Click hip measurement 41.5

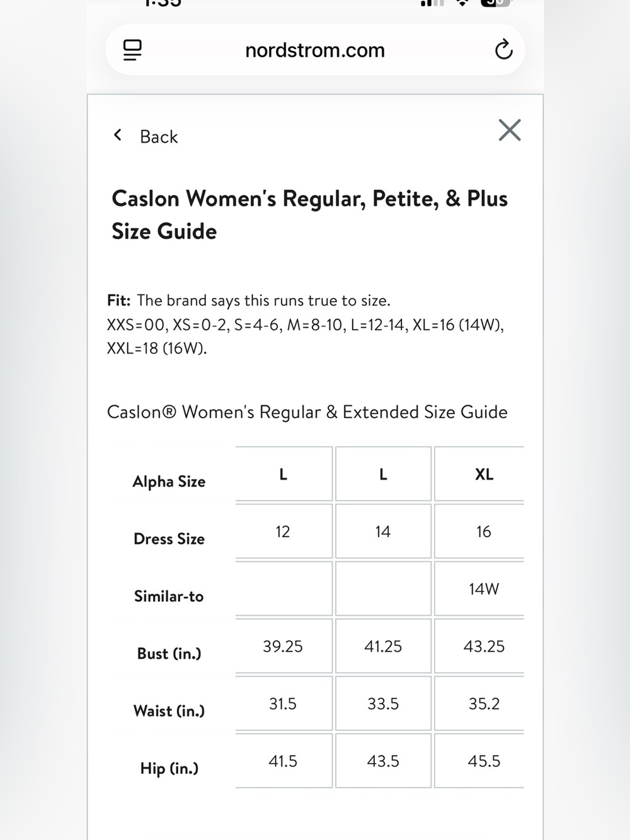[283, 761]
